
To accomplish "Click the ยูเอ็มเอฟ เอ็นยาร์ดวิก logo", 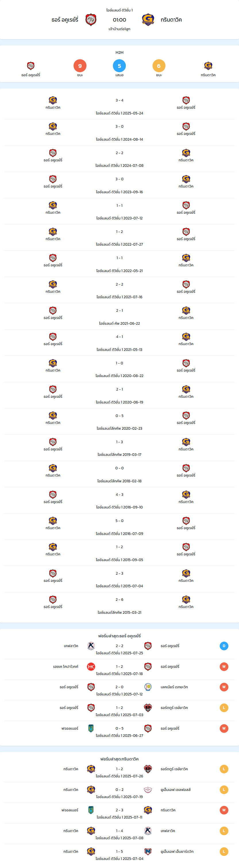I will [148, 851].
